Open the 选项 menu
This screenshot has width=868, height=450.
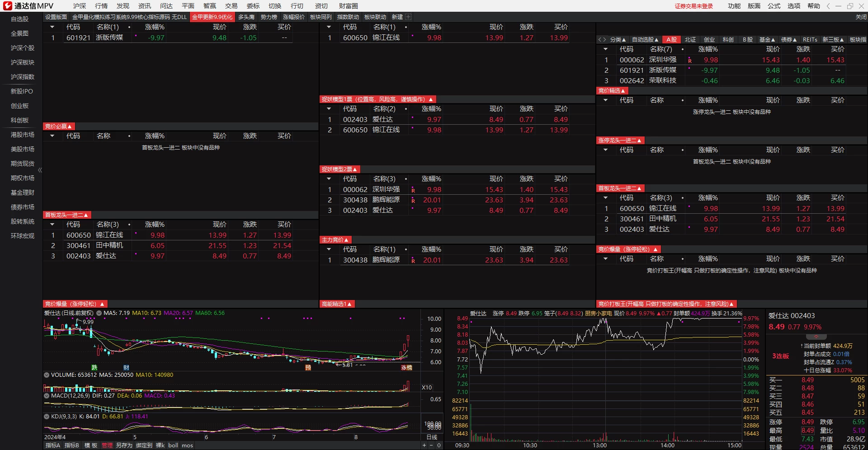click(x=794, y=6)
